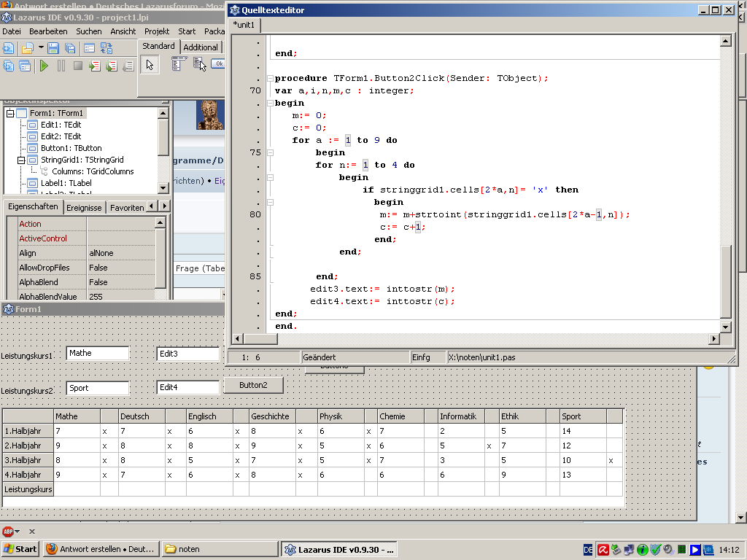Click the Edit3 input field on form
Image resolution: width=747 pixels, height=560 pixels.
point(187,354)
